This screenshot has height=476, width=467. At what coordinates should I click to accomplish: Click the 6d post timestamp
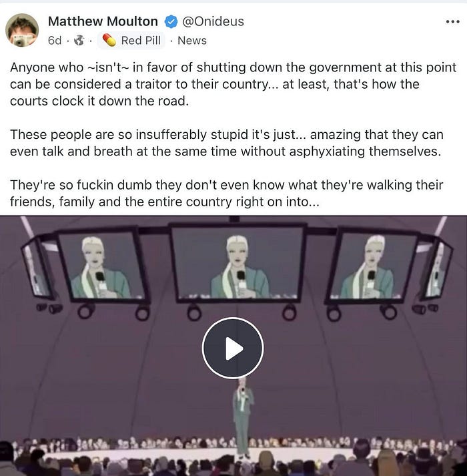55,40
